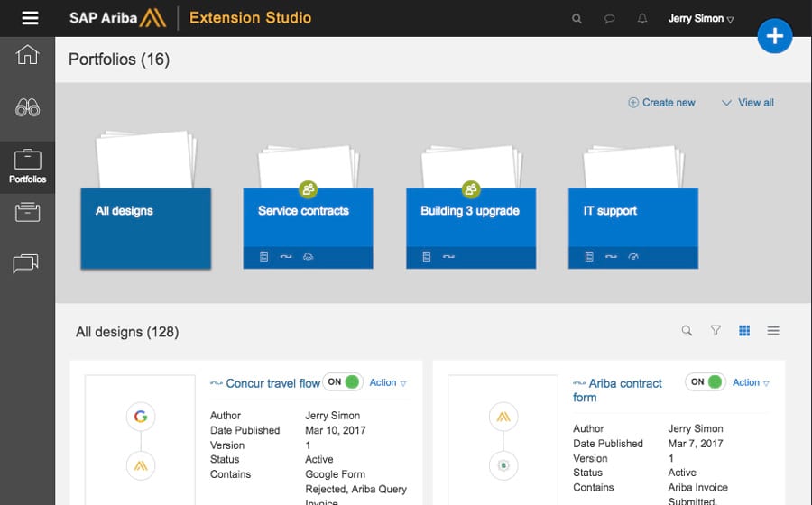Click Portfolios (16) heading
Viewport: 812px width, 505px height.
(119, 59)
